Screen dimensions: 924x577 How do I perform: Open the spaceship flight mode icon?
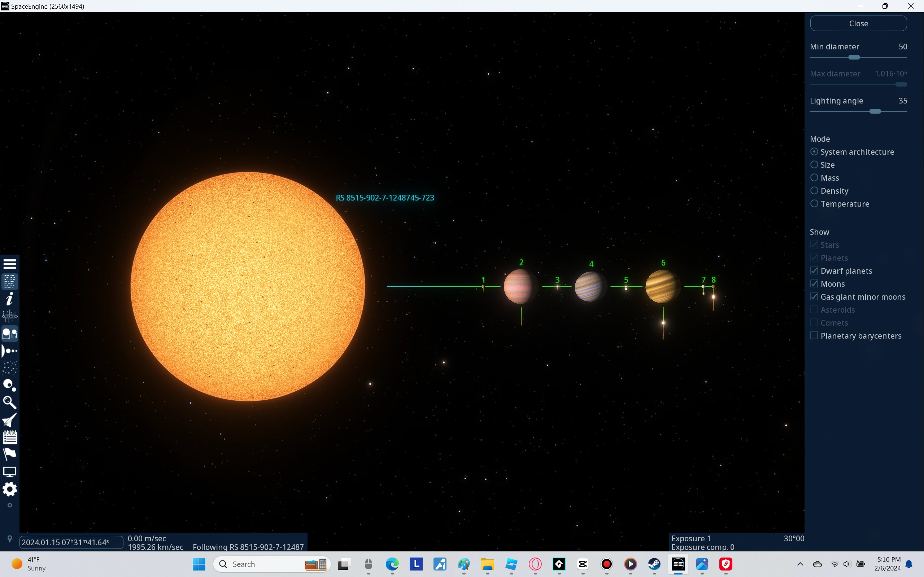click(9, 420)
